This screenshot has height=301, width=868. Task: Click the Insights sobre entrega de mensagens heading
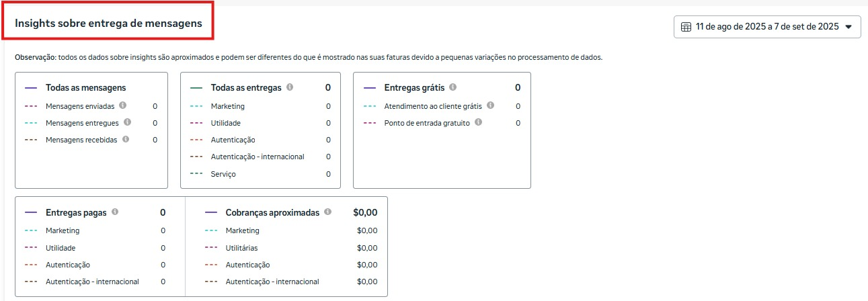[108, 24]
